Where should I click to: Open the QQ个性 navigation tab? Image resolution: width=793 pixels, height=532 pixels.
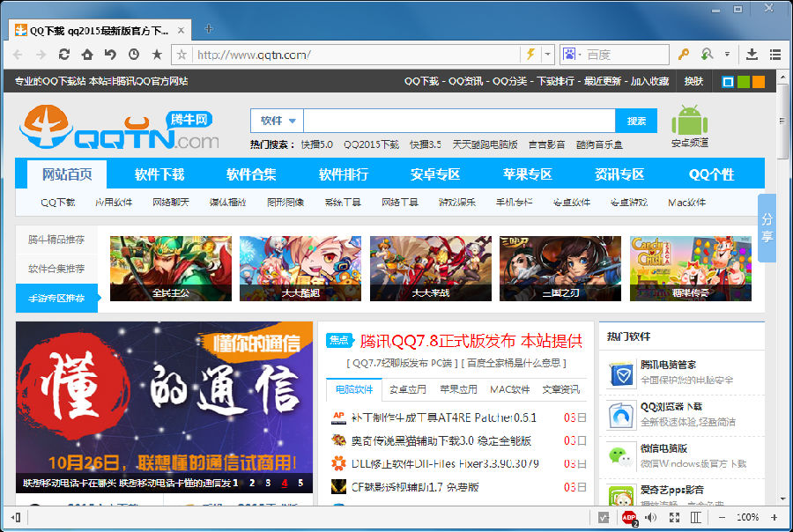pos(712,174)
